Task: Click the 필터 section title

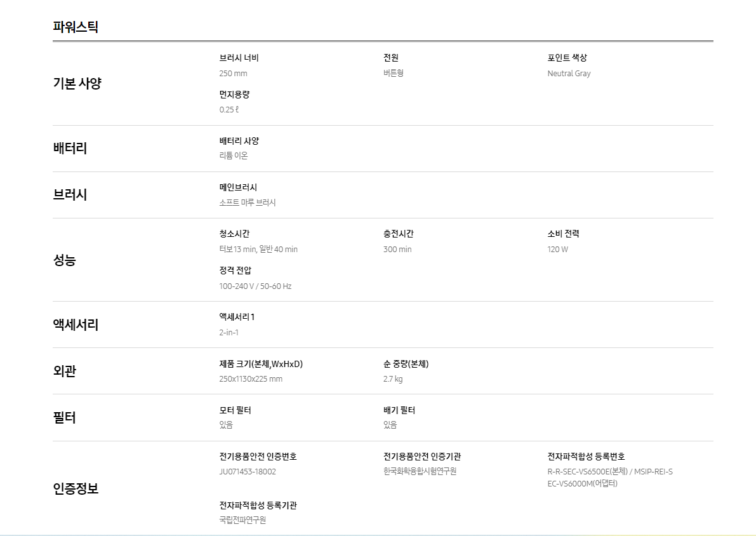Action: 65,417
